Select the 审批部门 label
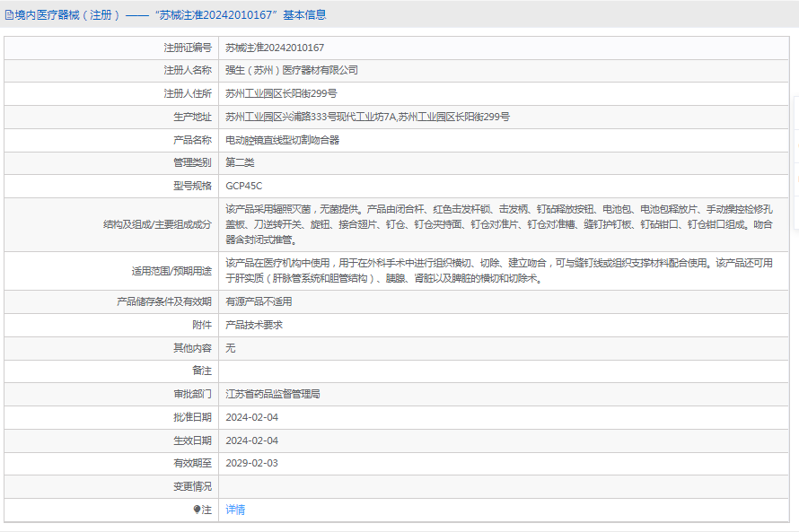The height and width of the screenshot is (532, 799). click(x=192, y=394)
